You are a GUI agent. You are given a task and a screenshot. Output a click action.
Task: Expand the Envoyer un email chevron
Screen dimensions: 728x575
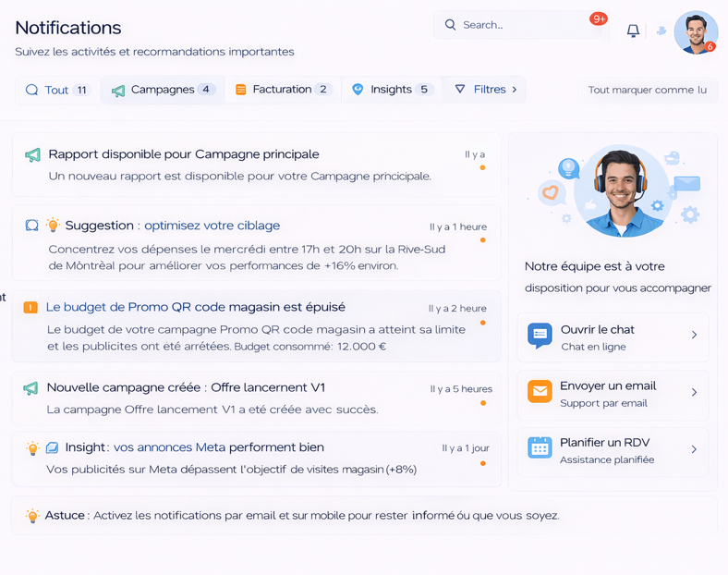(694, 392)
